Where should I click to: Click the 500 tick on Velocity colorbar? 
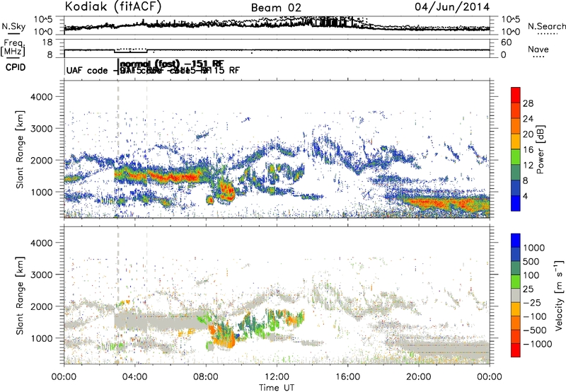tap(531, 261)
